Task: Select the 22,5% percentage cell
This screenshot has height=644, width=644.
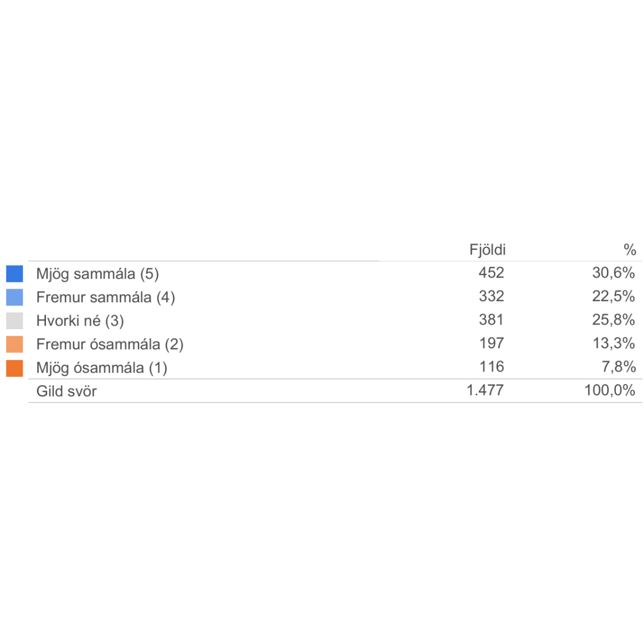Action: coord(614,296)
